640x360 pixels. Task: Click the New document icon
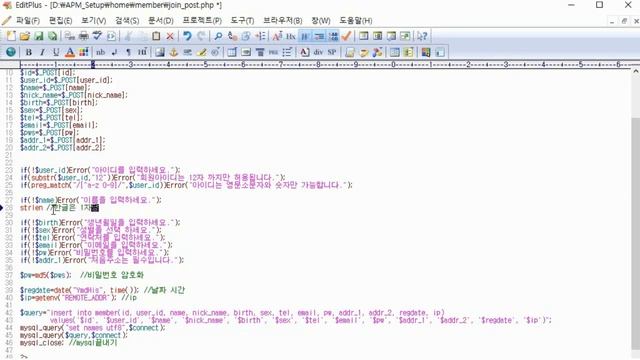[x=11, y=36]
